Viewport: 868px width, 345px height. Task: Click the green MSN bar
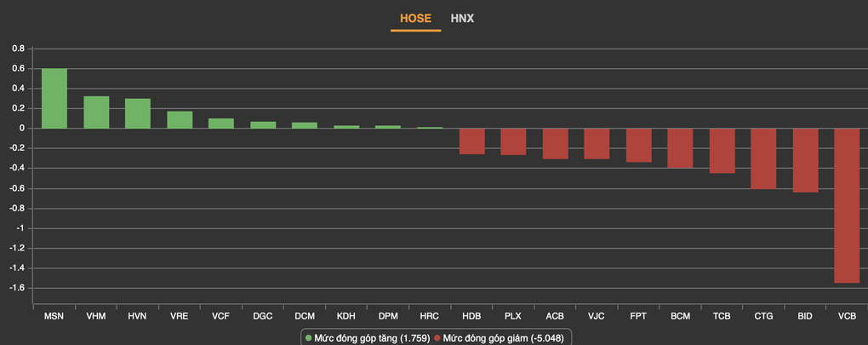pos(54,99)
